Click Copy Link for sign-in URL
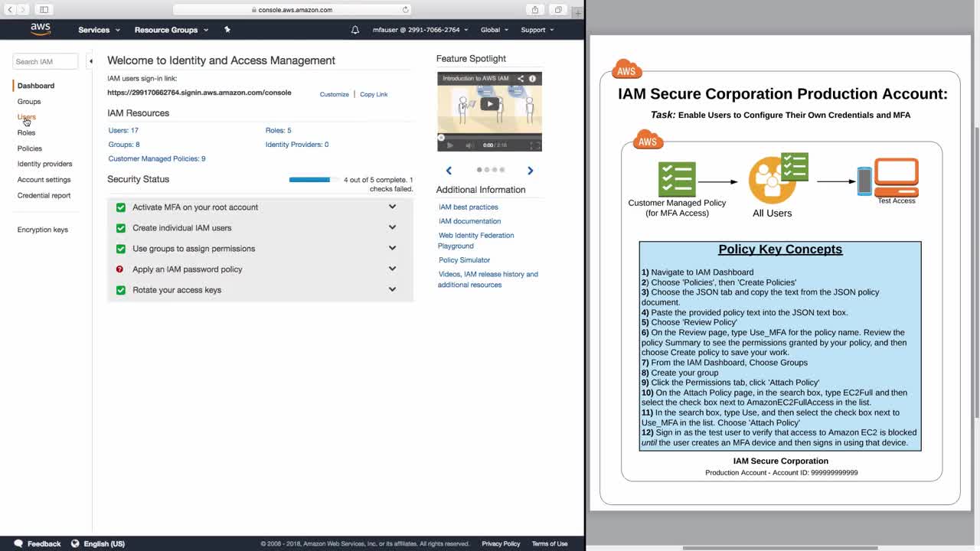 point(374,94)
